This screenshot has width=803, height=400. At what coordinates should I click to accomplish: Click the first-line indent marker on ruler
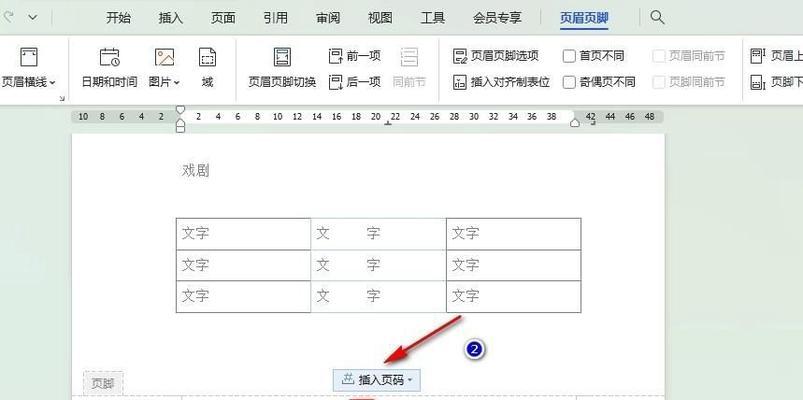click(x=180, y=110)
